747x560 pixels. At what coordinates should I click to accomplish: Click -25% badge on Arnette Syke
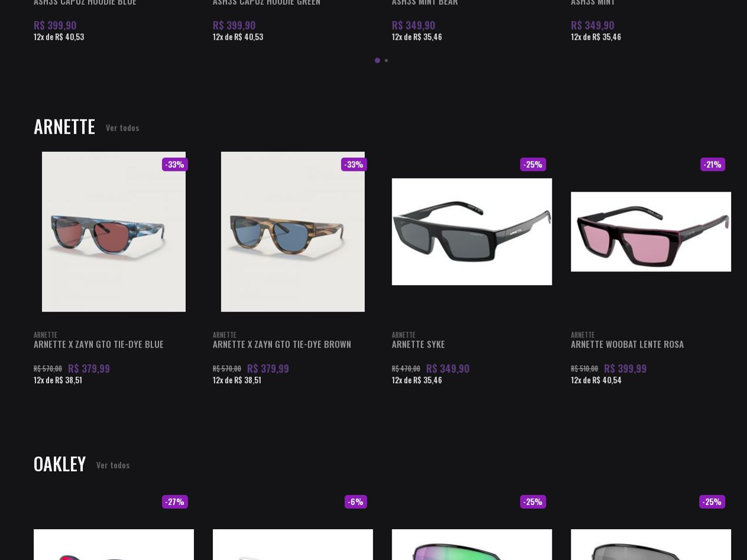pyautogui.click(x=533, y=164)
